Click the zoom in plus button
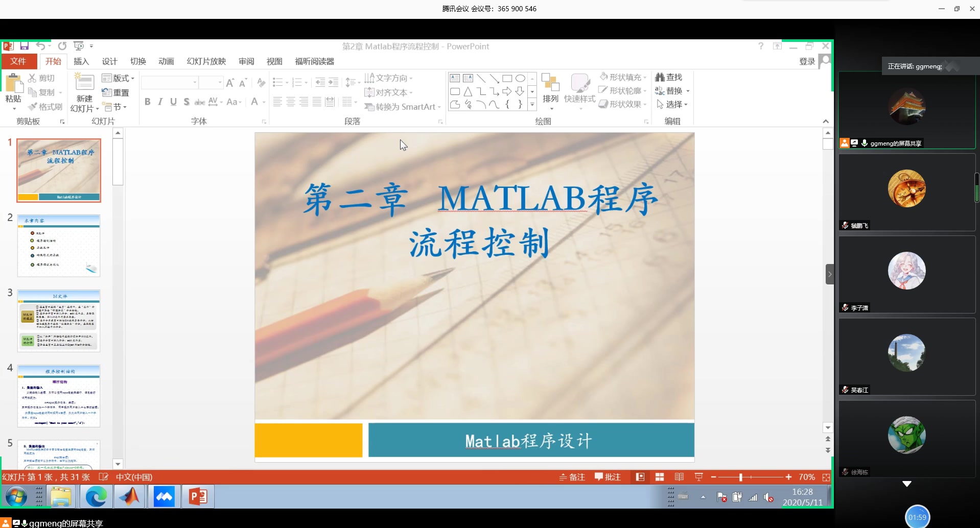980x528 pixels. [x=788, y=477]
